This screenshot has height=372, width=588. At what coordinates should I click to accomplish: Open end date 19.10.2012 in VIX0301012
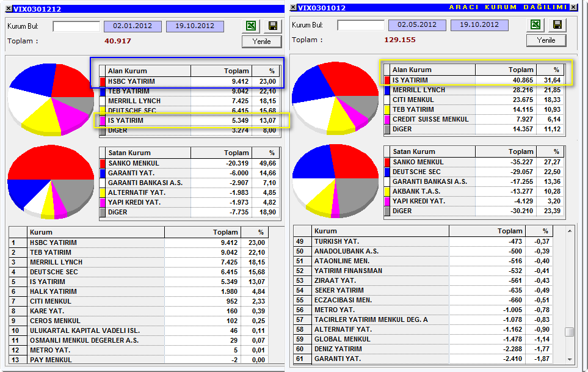479,25
